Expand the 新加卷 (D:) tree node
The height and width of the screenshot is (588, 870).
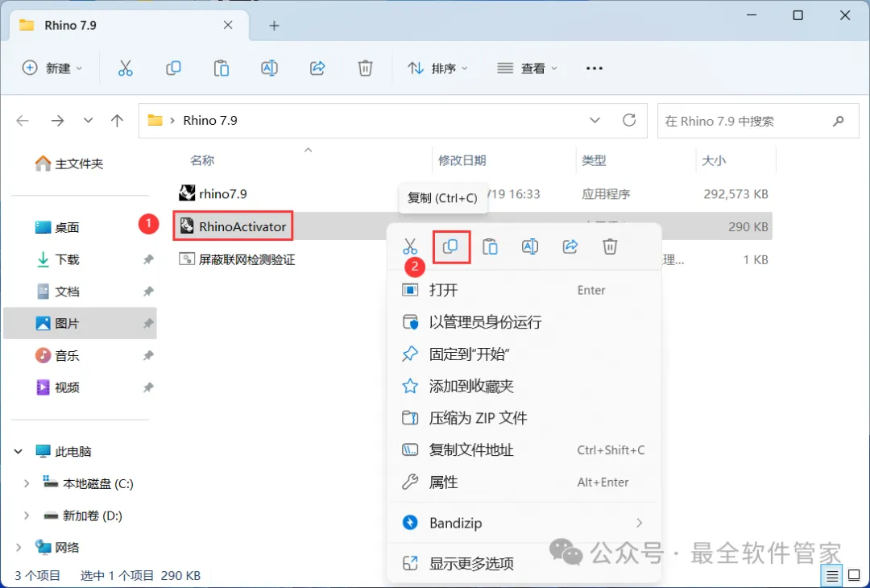pos(26,516)
